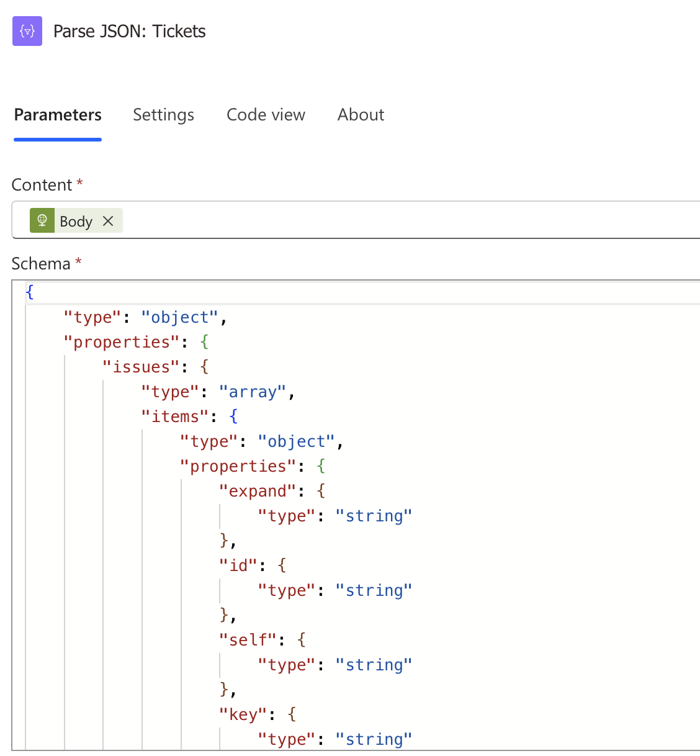This screenshot has height=756, width=700.
Task: Click "string" value under key
Action: click(374, 739)
